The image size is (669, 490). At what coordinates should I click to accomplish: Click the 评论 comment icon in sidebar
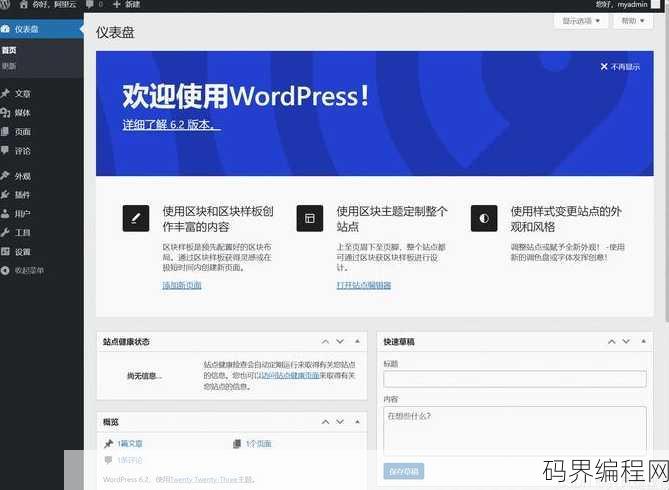pyautogui.click(x=5, y=150)
